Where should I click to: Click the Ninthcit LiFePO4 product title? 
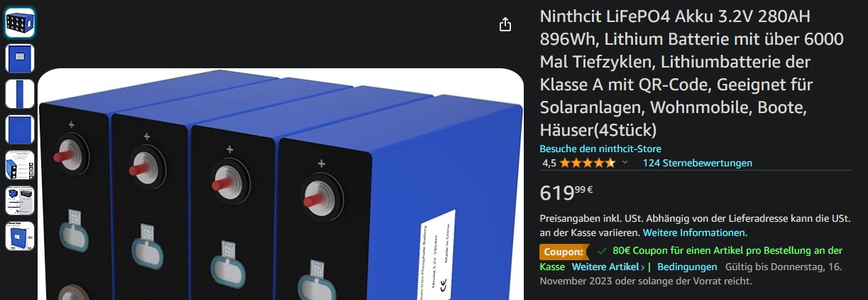[692, 73]
